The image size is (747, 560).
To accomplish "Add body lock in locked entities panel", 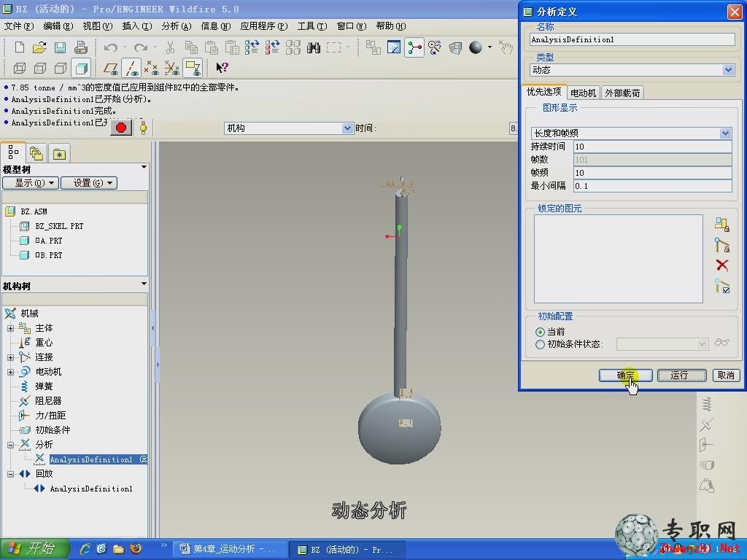I will (x=721, y=225).
